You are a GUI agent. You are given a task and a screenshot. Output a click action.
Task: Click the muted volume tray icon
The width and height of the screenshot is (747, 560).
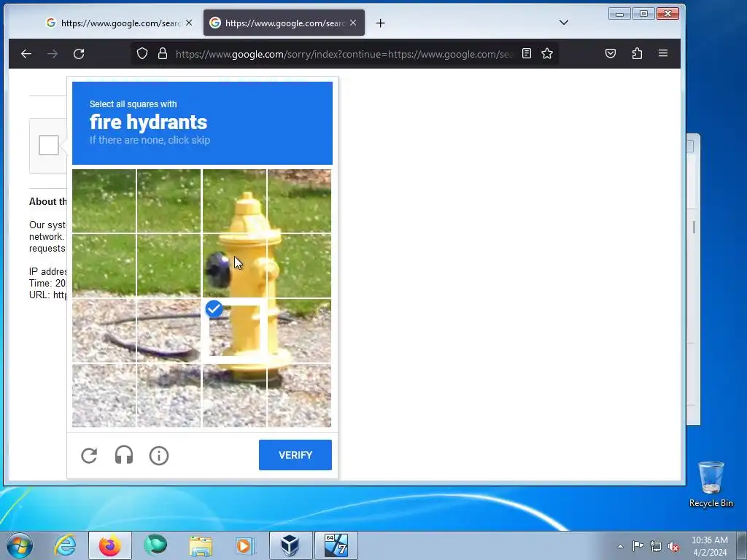(x=673, y=546)
